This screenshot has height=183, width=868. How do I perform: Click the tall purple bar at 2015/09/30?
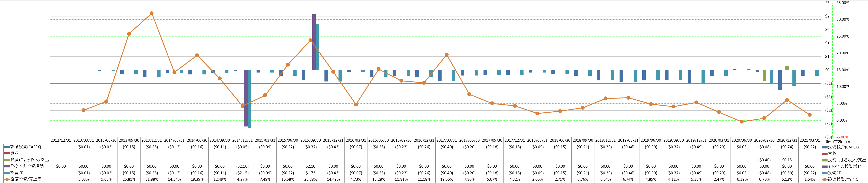point(314,42)
